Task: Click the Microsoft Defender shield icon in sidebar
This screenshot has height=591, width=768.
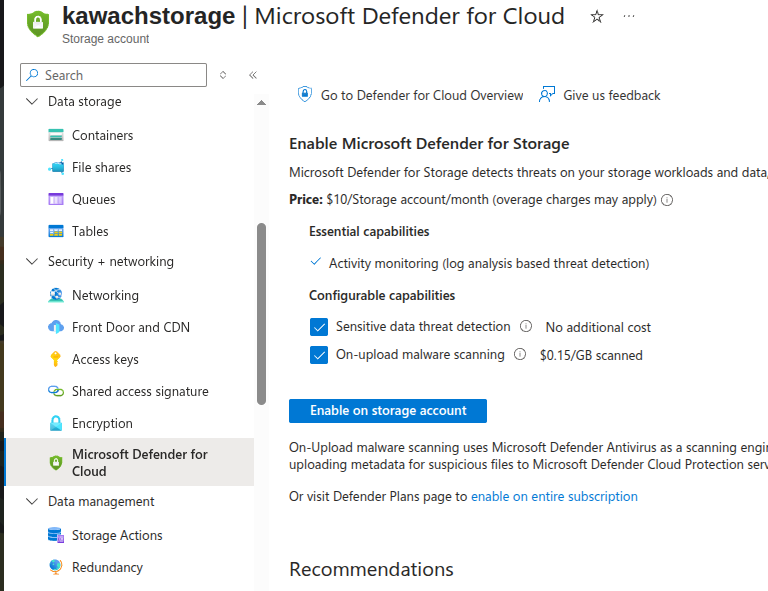Action: click(x=56, y=462)
